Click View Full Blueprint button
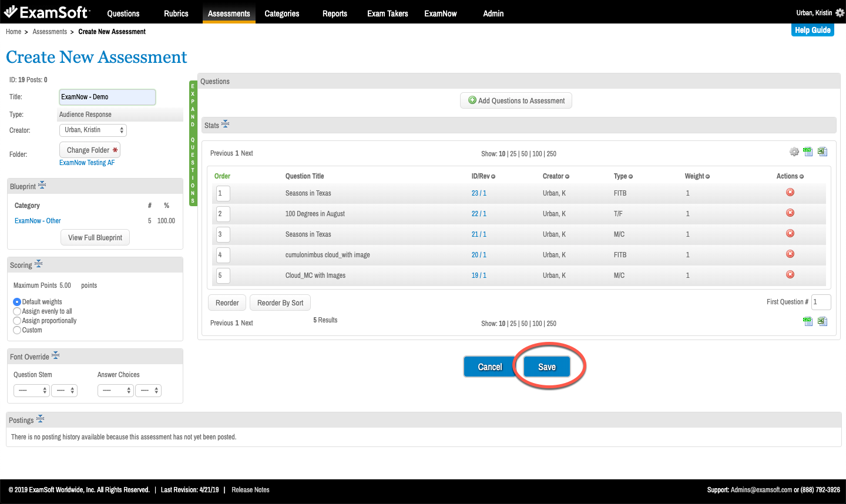The image size is (846, 504). (95, 237)
